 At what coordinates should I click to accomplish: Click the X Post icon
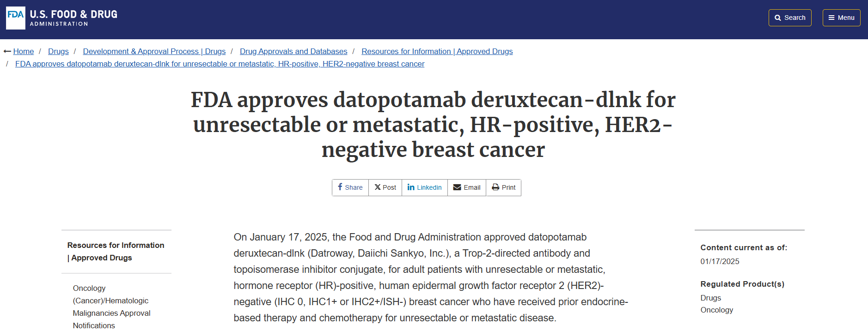point(378,187)
